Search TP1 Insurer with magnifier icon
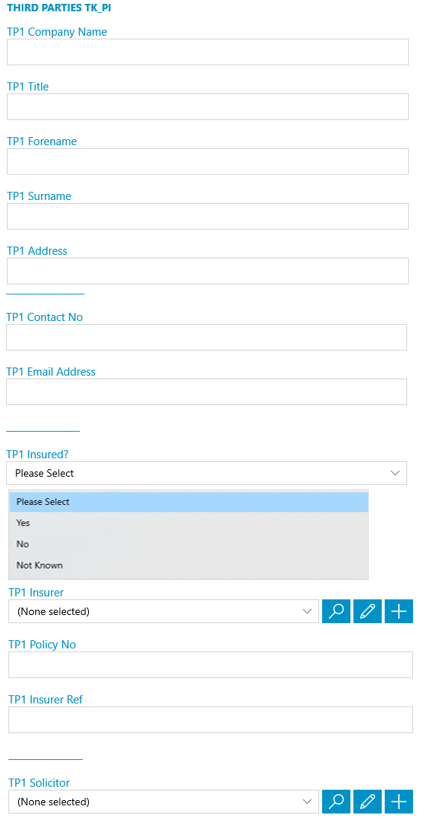This screenshot has width=435, height=825. [x=336, y=611]
